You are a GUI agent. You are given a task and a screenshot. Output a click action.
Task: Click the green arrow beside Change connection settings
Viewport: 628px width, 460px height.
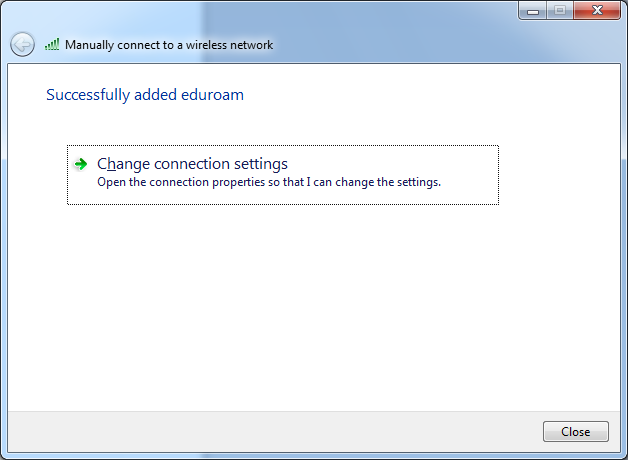(x=82, y=164)
